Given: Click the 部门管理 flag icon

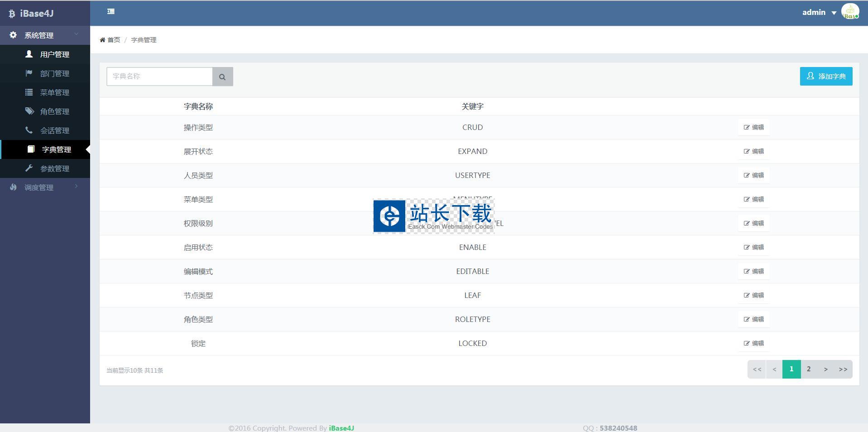Looking at the screenshot, I should pos(29,73).
